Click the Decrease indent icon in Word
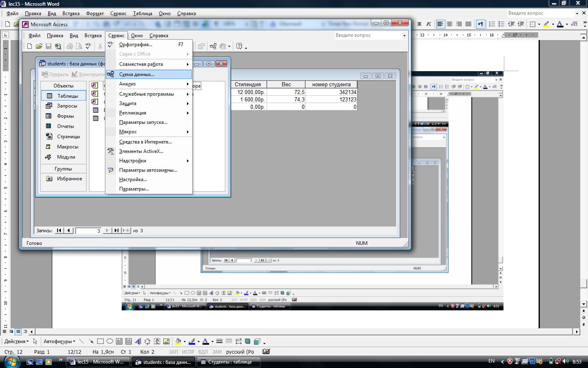588x368 pixels. point(511,24)
